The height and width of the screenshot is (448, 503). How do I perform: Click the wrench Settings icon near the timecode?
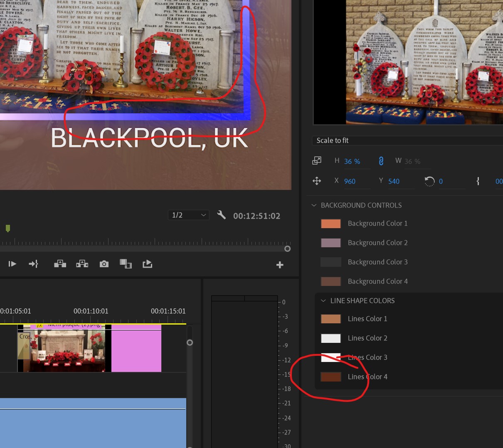222,215
